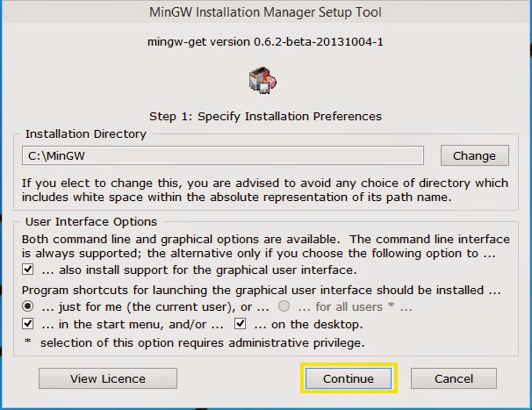Click the MinGW installer disk icon
The image size is (532, 410).
[262, 81]
